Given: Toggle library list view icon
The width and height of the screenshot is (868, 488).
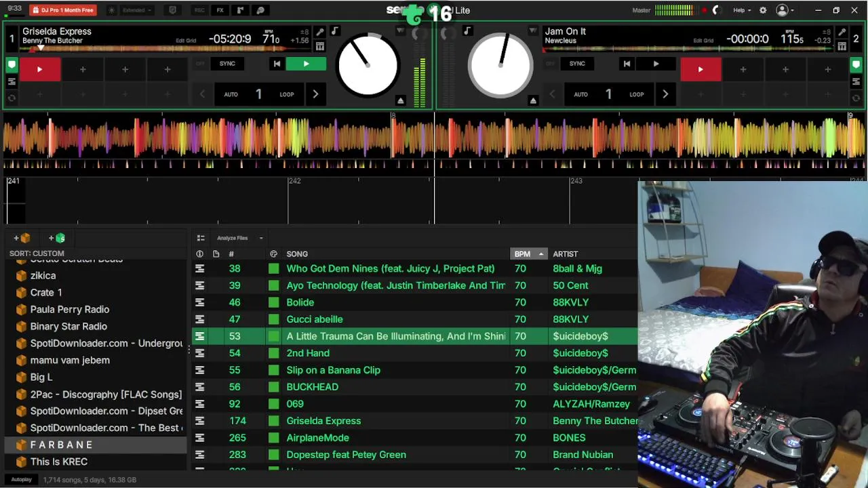Looking at the screenshot, I should tap(201, 238).
